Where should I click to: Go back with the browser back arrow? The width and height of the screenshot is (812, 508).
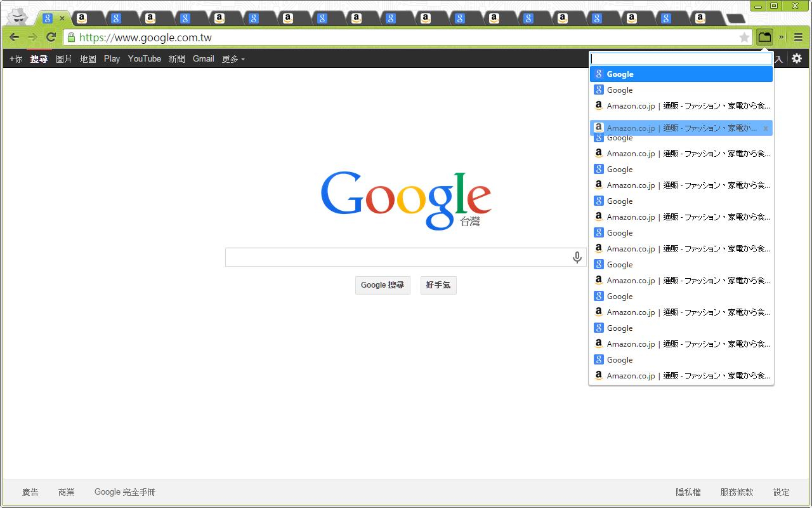14,37
